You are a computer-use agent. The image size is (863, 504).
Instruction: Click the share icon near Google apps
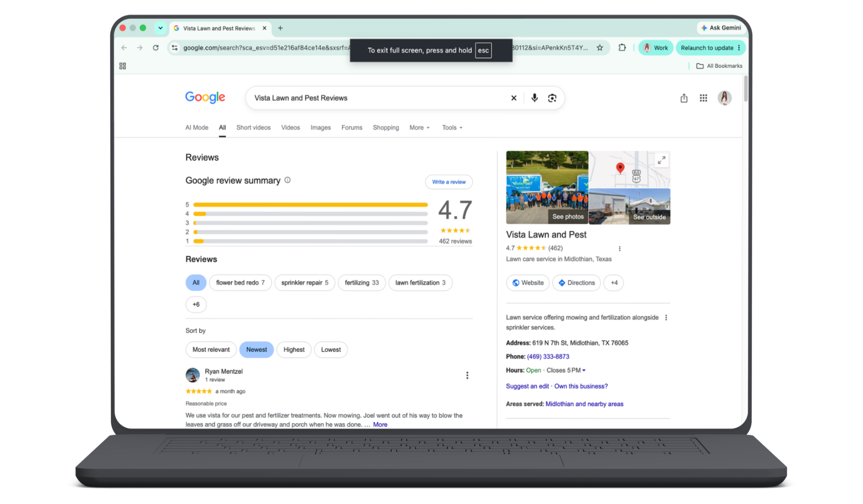(x=684, y=98)
